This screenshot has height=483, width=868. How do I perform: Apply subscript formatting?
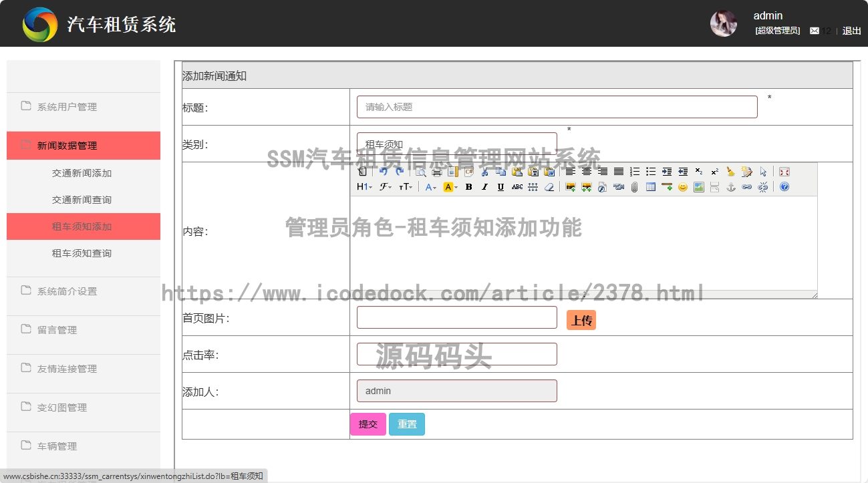tap(699, 172)
